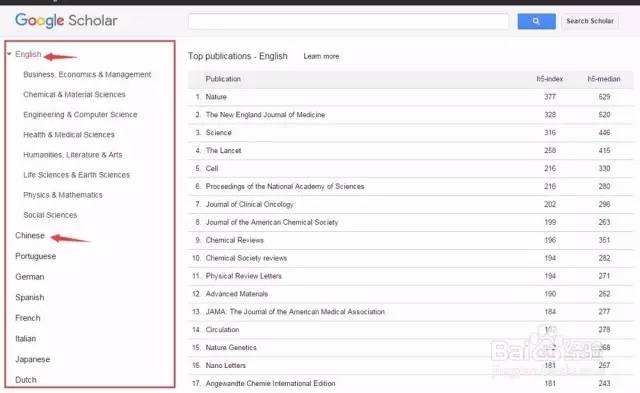640x393 pixels.
Task: Open Science's h5-index value 316
Action: 550,133
